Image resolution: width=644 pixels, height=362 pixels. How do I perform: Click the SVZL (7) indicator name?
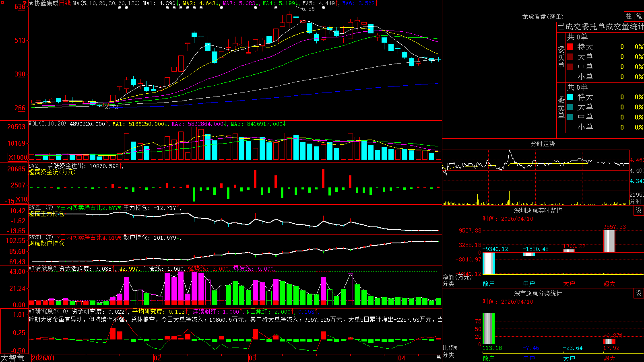[41, 208]
